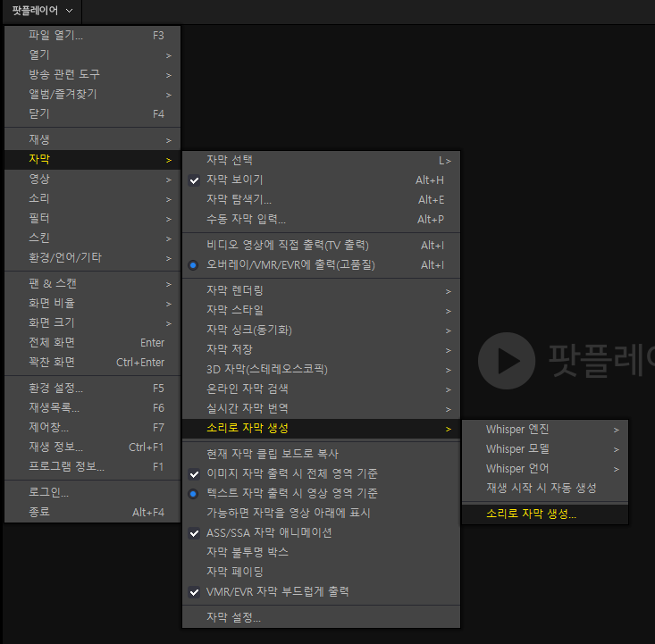Expand the 영상 submenu
The image size is (655, 644).
click(x=92, y=180)
